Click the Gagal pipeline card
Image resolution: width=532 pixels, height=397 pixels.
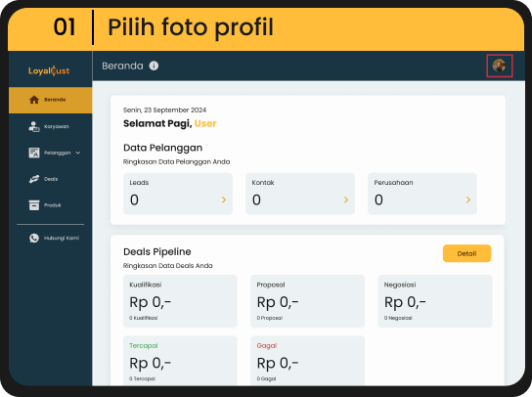point(307,361)
